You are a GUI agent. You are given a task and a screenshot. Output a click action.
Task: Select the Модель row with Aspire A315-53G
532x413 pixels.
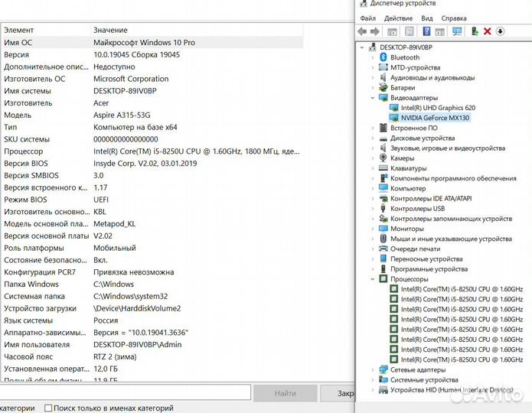click(x=152, y=115)
